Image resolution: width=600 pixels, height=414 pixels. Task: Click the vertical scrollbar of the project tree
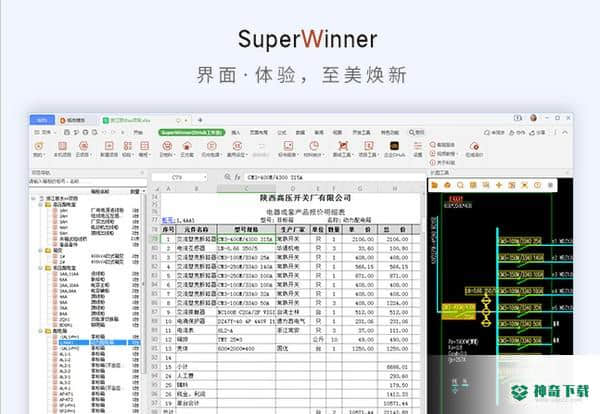pyautogui.click(x=144, y=283)
